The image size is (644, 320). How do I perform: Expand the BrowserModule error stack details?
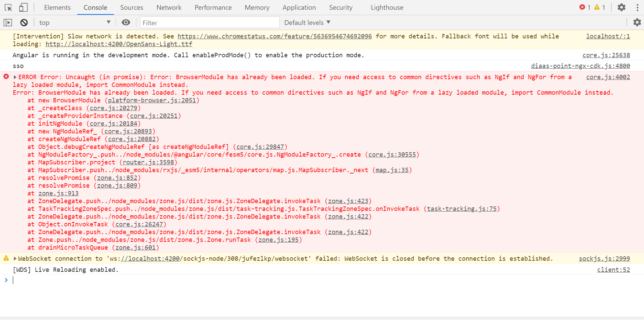(15, 77)
